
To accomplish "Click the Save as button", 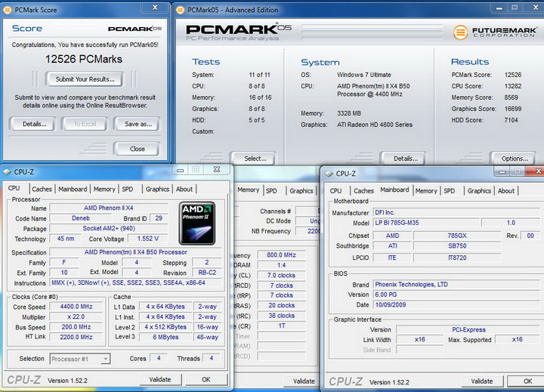I will click(x=138, y=124).
